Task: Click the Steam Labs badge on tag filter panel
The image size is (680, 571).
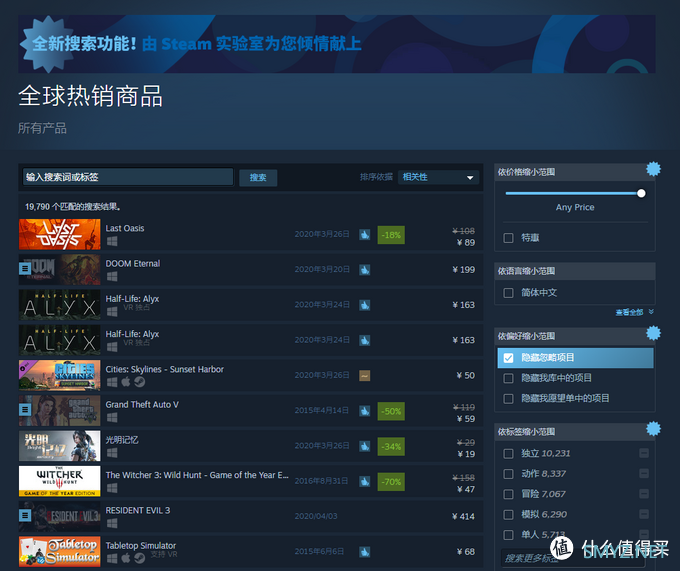Action: coord(653,429)
